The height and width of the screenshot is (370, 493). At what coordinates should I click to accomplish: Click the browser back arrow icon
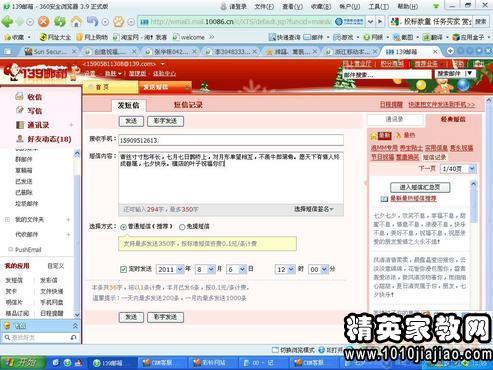click(x=7, y=22)
